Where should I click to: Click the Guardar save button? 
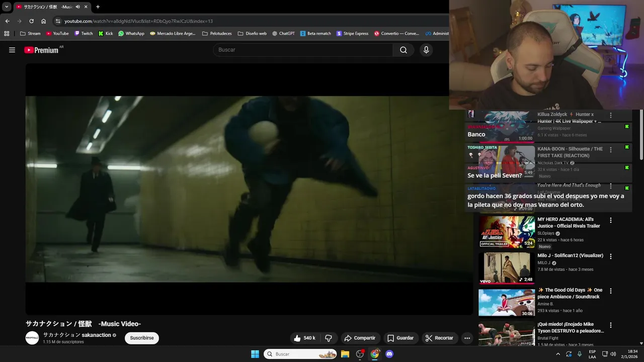(x=400, y=338)
